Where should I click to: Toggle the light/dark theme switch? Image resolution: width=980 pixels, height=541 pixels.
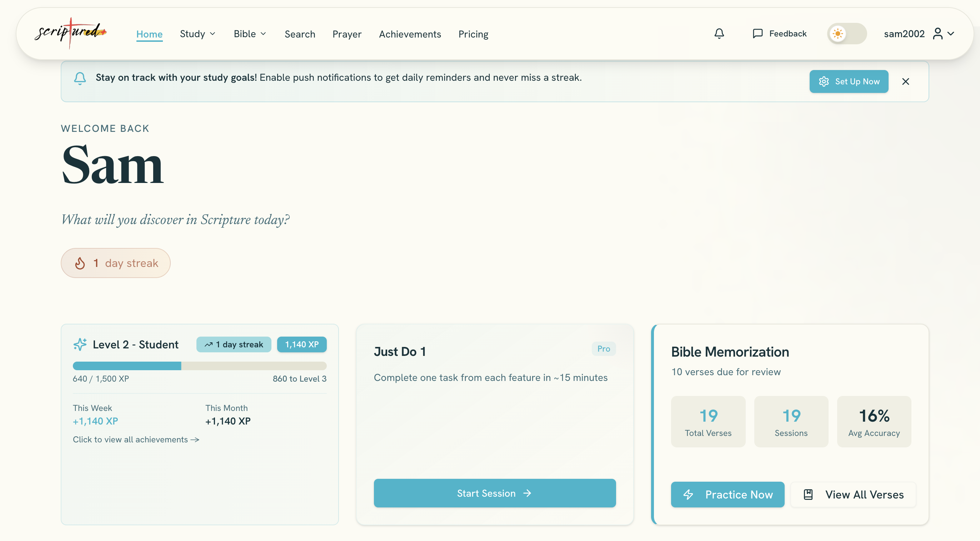[x=846, y=34]
